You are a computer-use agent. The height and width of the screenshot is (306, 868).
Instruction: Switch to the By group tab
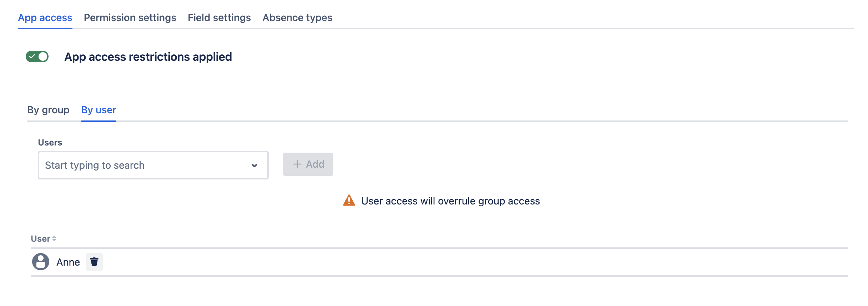48,110
